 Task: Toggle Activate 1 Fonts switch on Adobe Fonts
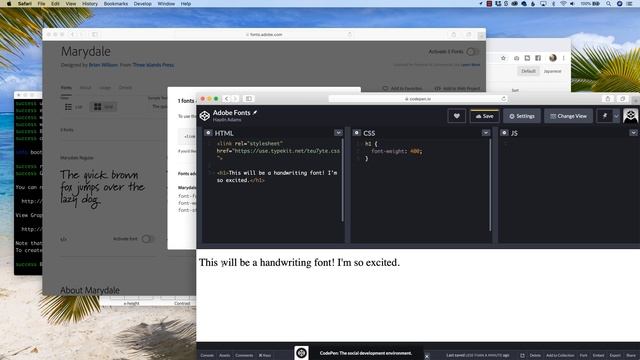472,52
